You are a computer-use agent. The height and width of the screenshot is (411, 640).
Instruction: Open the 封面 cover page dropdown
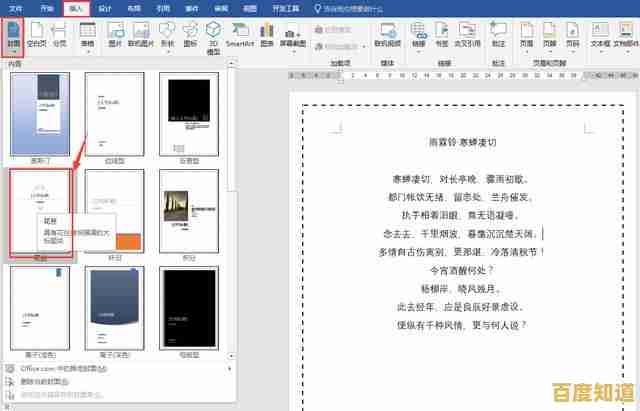tap(15, 36)
